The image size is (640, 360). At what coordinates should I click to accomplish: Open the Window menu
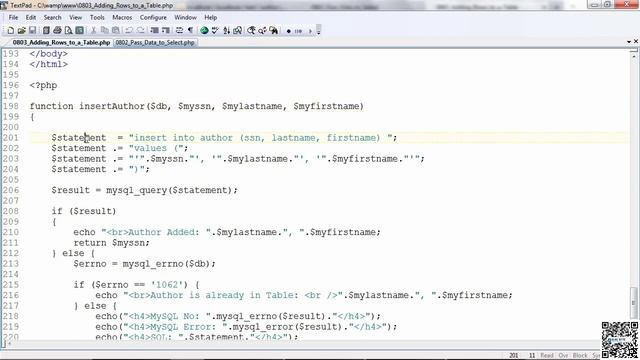pyautogui.click(x=185, y=17)
